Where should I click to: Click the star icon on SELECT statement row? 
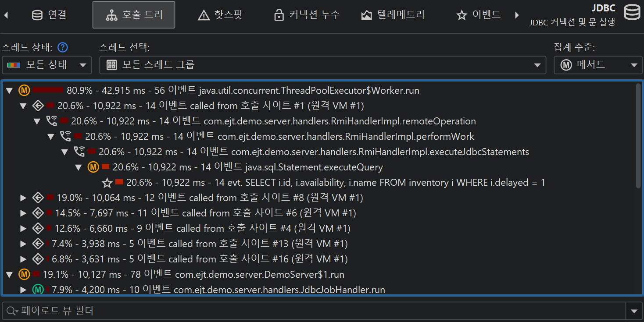(107, 183)
